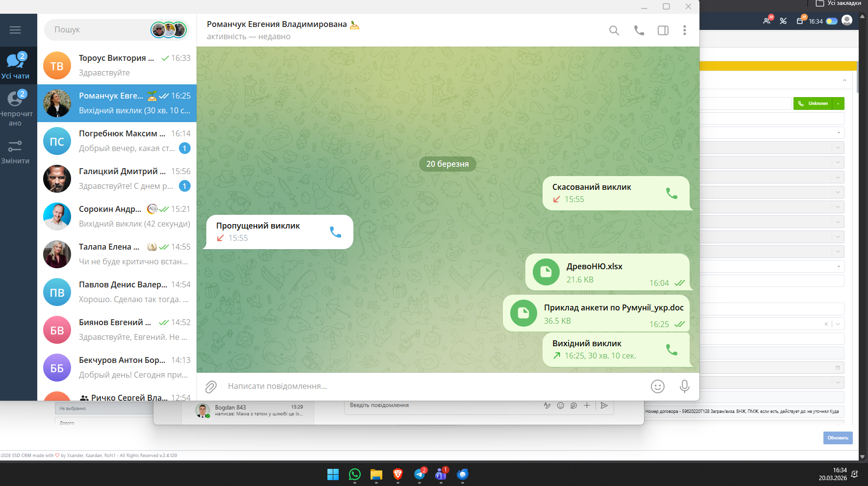Call back from the Скасований виклик bubble
The width and height of the screenshot is (868, 486).
pos(671,193)
